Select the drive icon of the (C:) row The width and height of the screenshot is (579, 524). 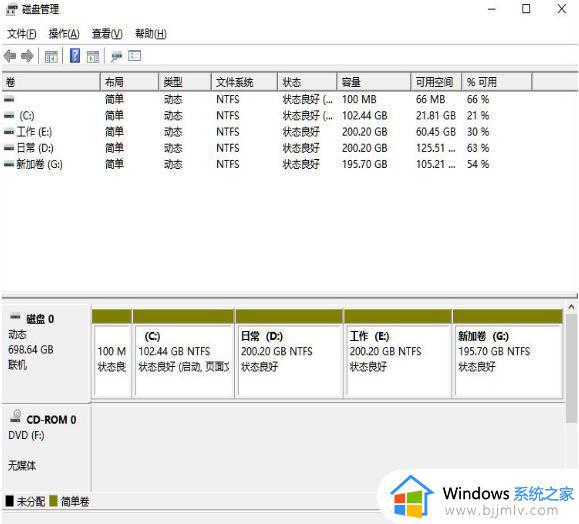[x=9, y=116]
